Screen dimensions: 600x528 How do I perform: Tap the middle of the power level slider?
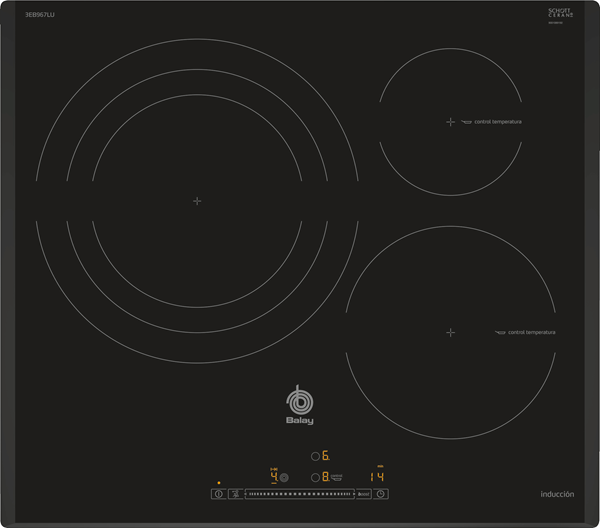coord(300,494)
